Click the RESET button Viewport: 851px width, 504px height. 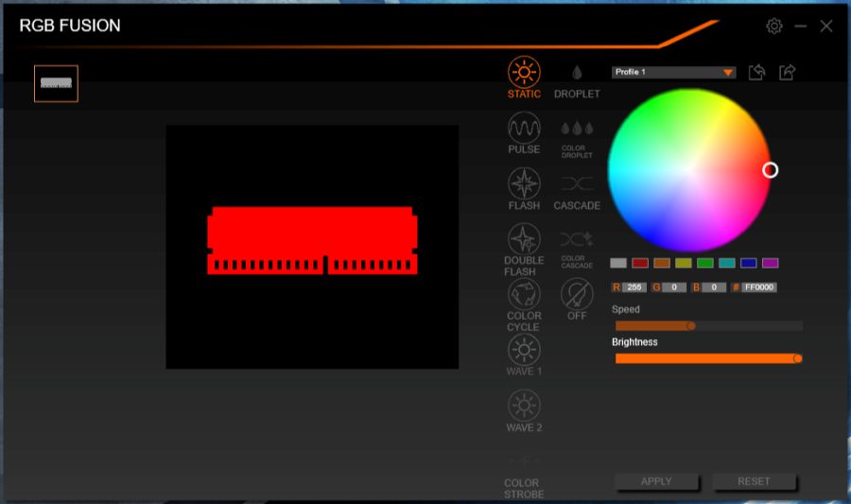754,481
